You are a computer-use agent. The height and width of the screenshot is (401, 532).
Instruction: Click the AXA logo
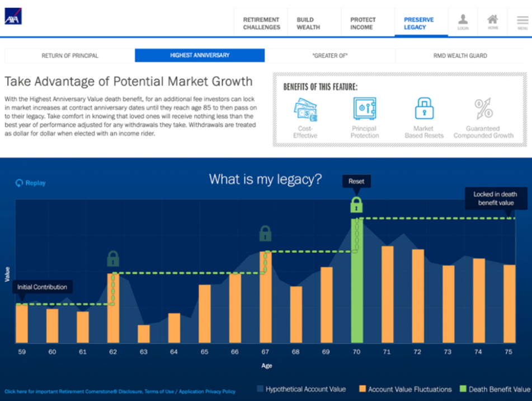(13, 17)
